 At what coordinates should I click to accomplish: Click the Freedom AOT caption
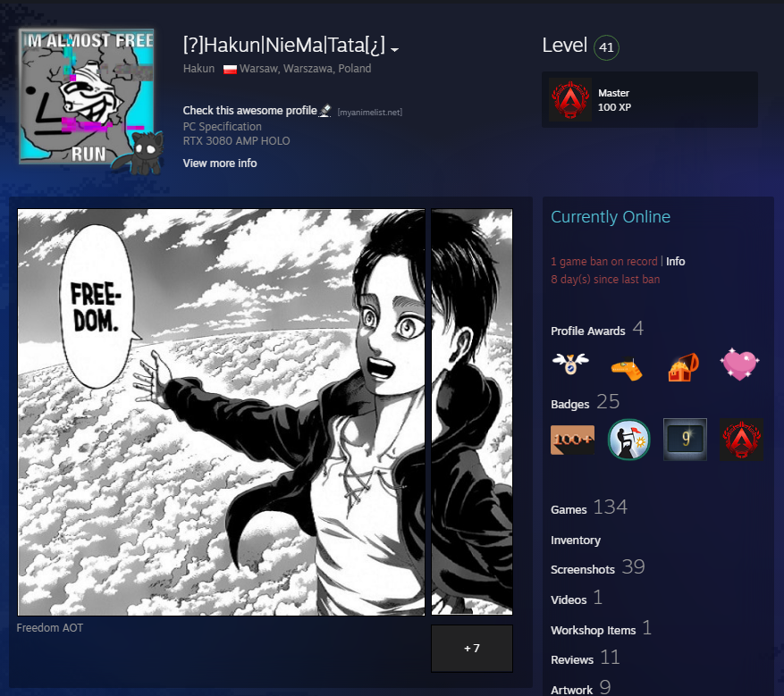pos(50,628)
